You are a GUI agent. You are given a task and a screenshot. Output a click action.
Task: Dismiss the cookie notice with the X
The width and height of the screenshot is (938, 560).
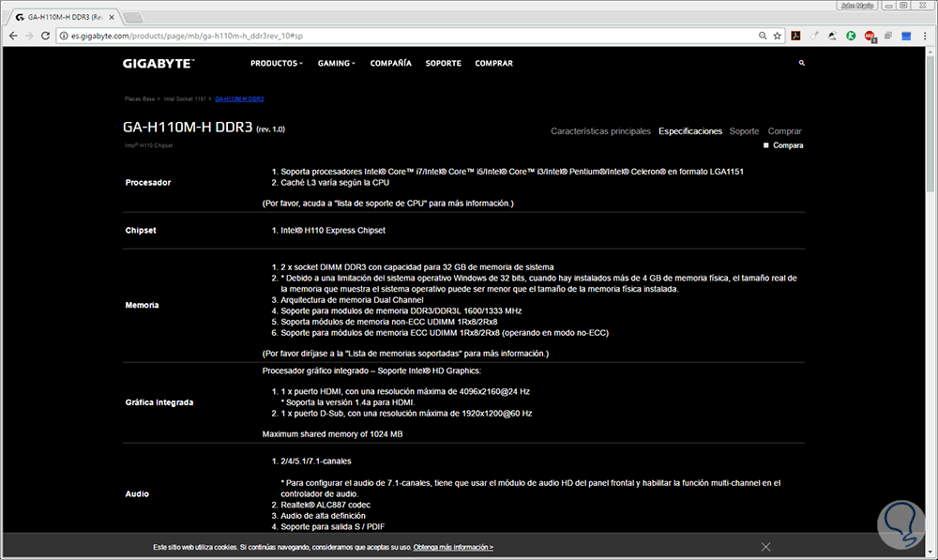click(765, 547)
